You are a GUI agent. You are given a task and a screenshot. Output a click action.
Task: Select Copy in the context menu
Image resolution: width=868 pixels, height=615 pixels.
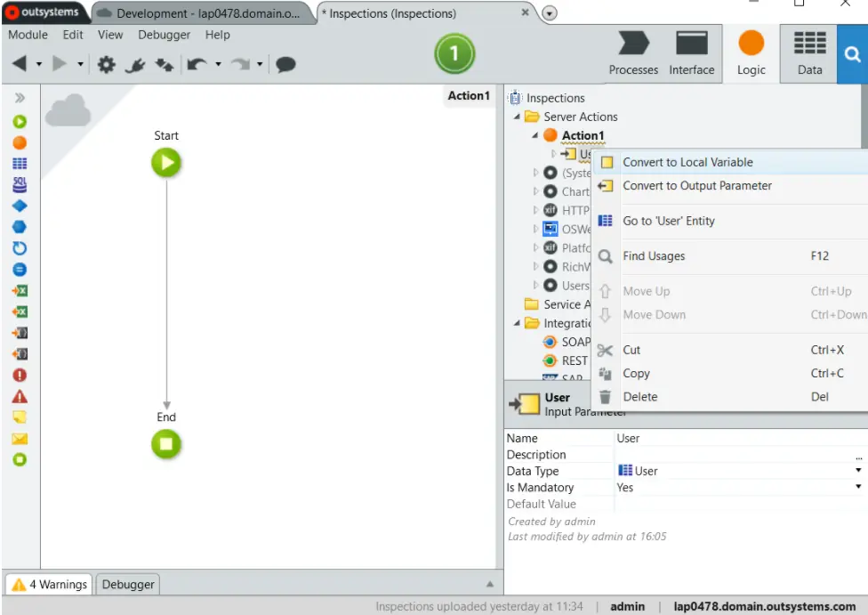pos(731,374)
